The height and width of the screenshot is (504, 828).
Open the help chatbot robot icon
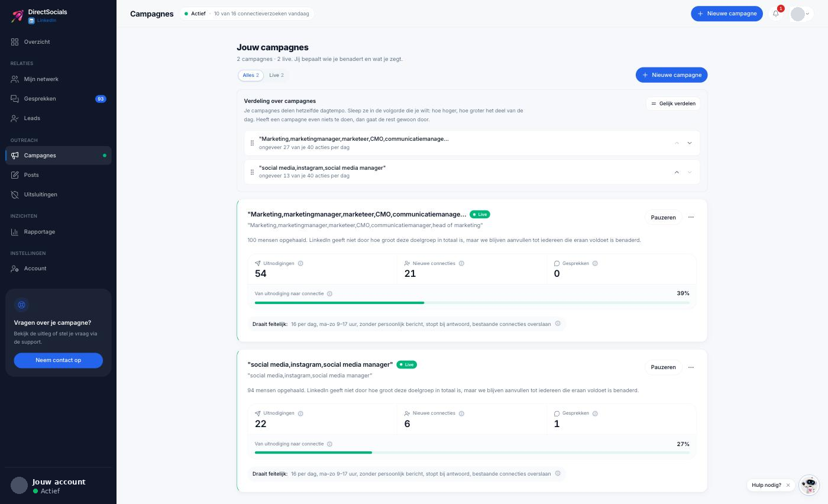809,485
